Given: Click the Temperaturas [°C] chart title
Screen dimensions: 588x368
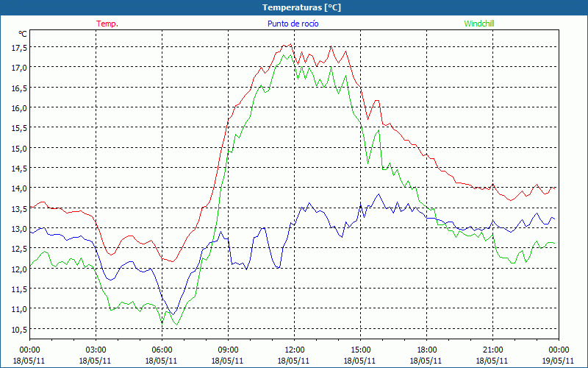Looking at the screenshot, I should [x=301, y=7].
